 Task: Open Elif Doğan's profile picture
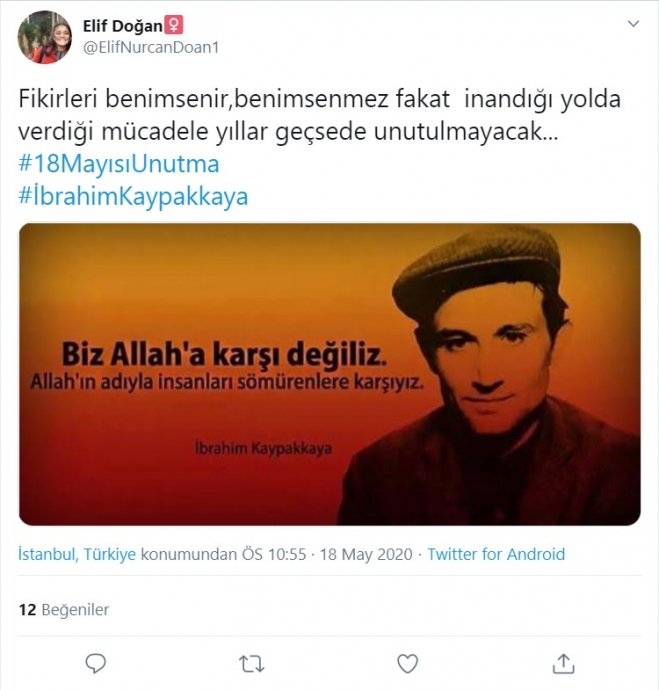coord(44,37)
